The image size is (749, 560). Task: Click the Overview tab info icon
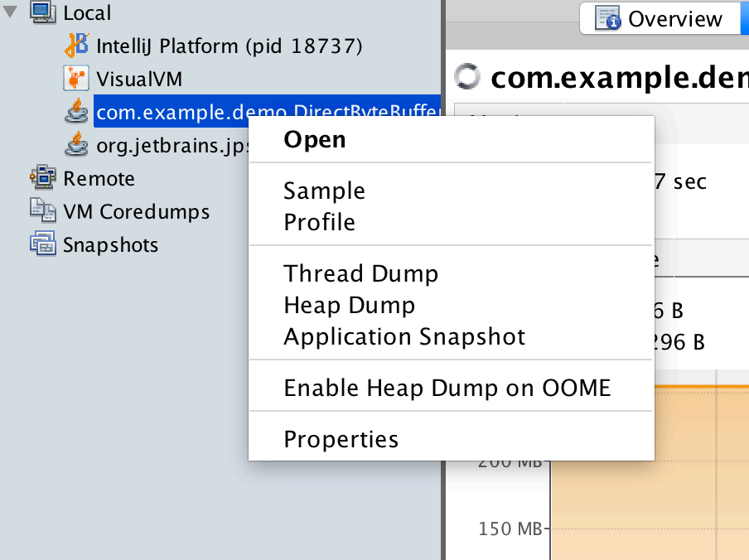[607, 18]
